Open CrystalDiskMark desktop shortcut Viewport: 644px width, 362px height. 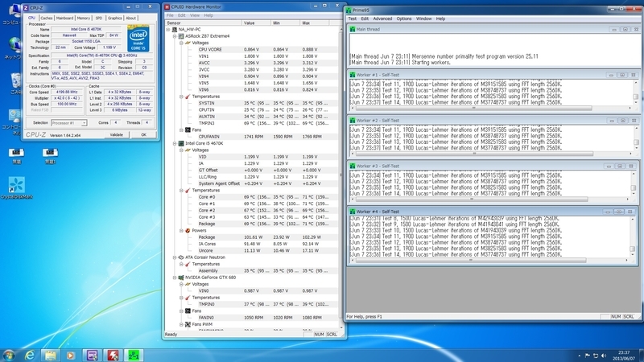(16, 188)
